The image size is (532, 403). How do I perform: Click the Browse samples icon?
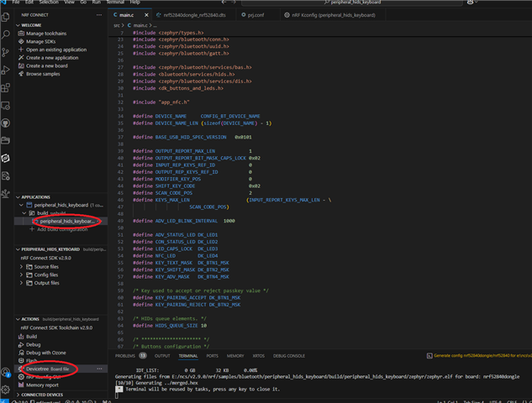click(x=21, y=74)
